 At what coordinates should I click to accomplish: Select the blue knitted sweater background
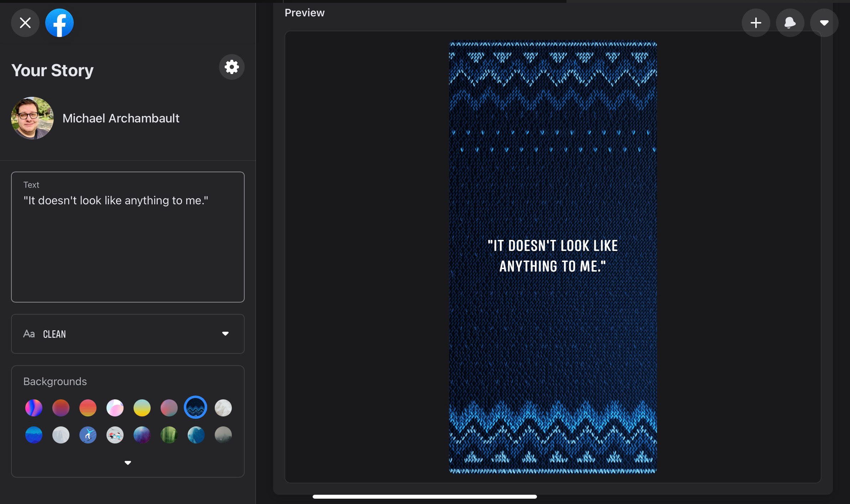[195, 407]
